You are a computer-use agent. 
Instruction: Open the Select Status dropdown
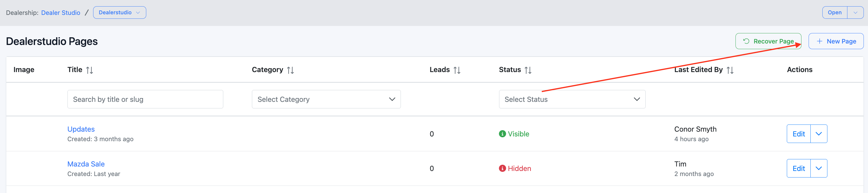point(572,99)
